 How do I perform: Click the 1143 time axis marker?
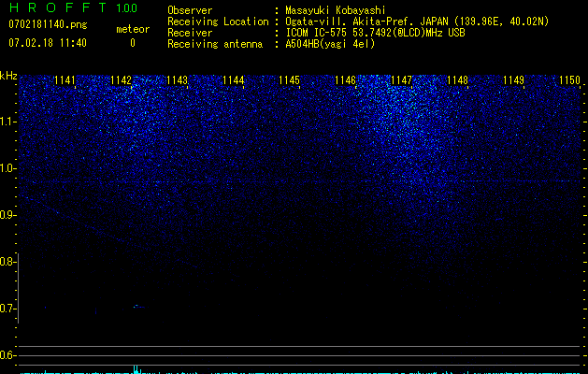pyautogui.click(x=177, y=79)
